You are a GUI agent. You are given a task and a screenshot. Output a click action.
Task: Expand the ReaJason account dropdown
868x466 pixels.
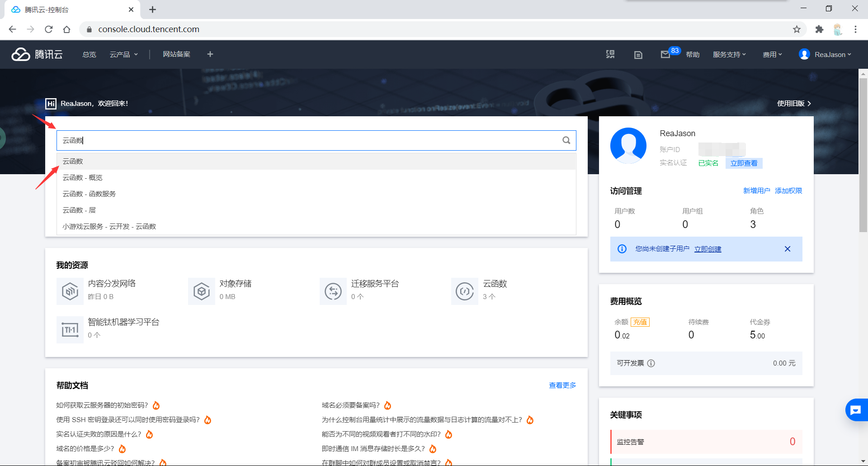point(833,54)
